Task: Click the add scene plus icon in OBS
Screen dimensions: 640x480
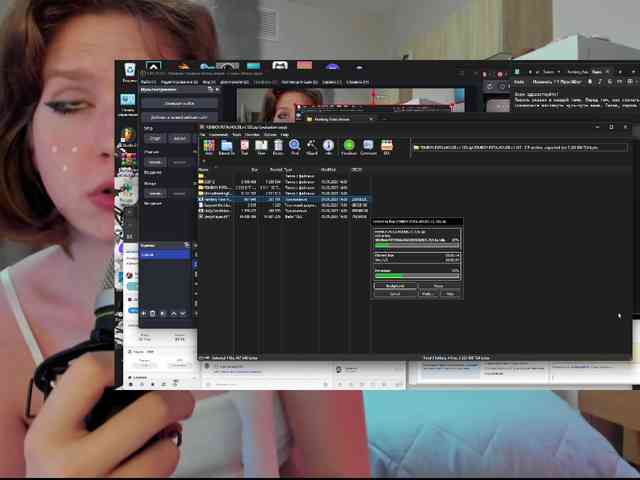Action: pos(144,313)
